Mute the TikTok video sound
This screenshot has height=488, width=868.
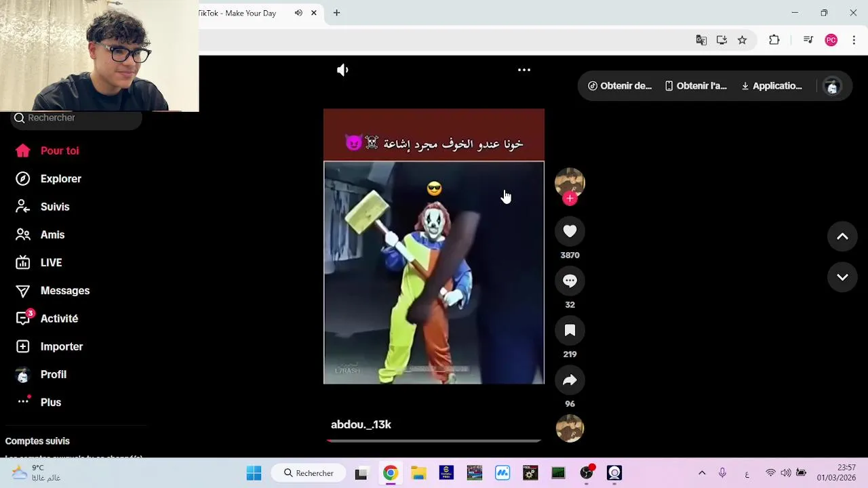click(342, 70)
